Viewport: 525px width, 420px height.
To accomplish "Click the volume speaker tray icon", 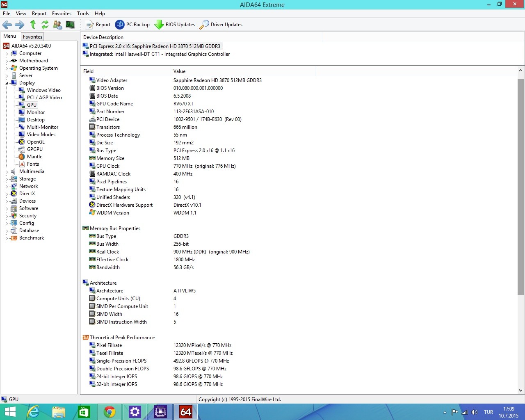I will (x=475, y=412).
